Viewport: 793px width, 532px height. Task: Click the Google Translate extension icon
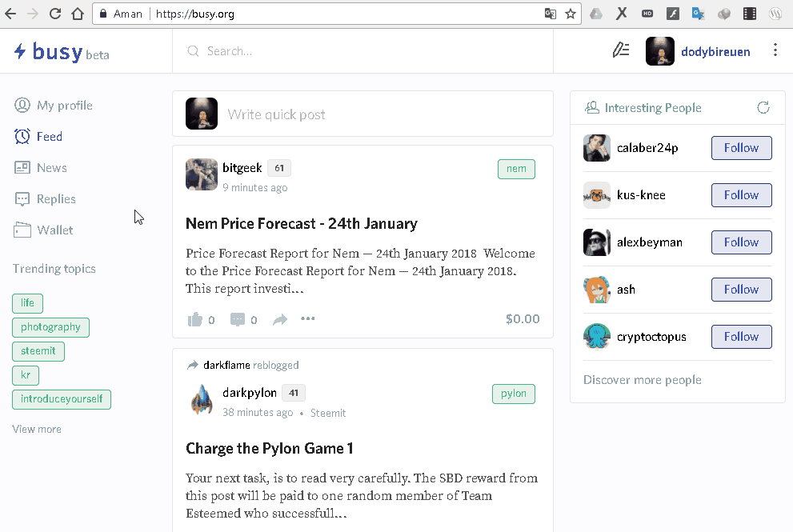click(x=699, y=14)
